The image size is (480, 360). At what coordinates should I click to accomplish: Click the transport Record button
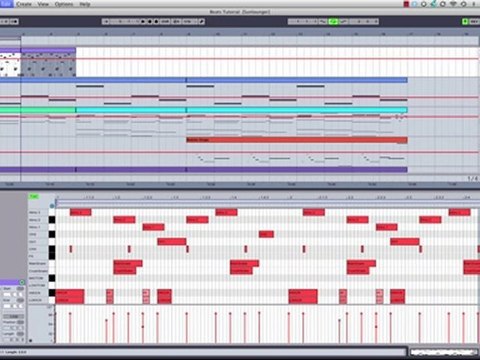click(156, 22)
